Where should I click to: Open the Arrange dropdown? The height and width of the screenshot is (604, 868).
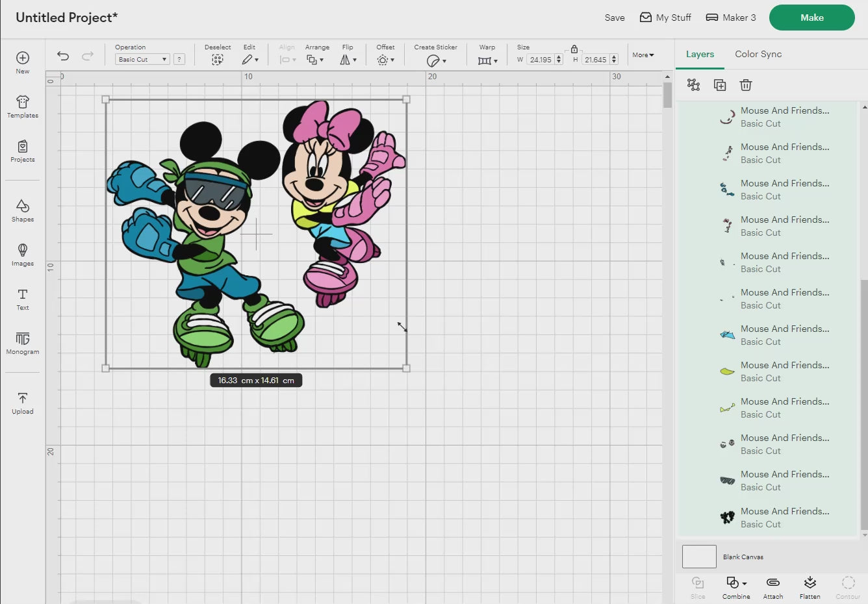pyautogui.click(x=315, y=60)
